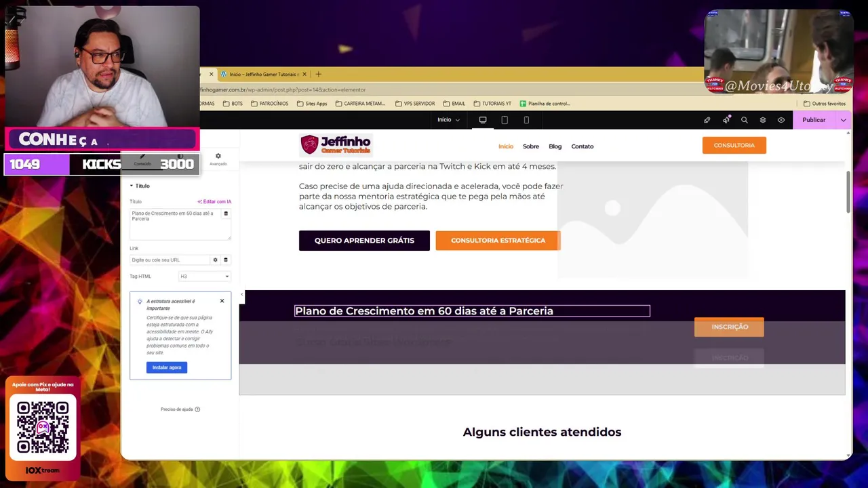868x488 pixels.
Task: Expand Publicar options arrow
Action: coord(843,120)
